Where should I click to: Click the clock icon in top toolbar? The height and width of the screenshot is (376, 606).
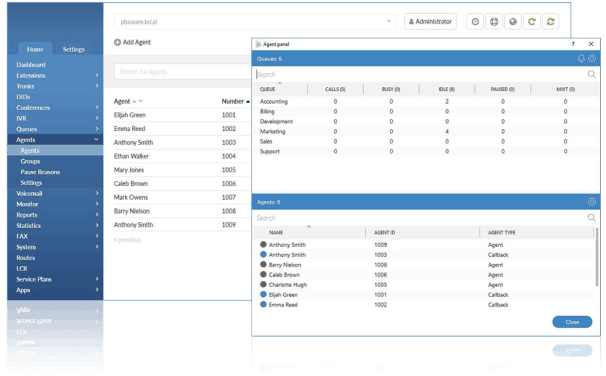[x=475, y=22]
